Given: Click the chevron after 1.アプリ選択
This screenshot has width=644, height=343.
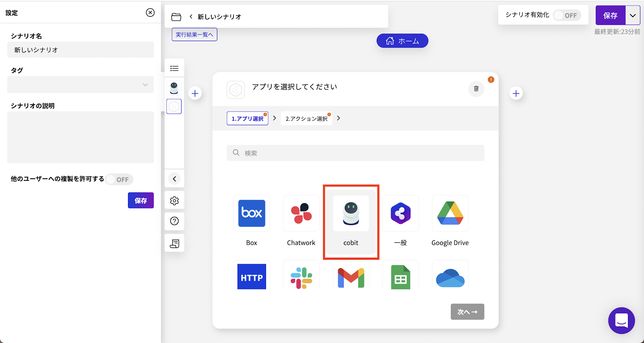Looking at the screenshot, I should click(275, 118).
